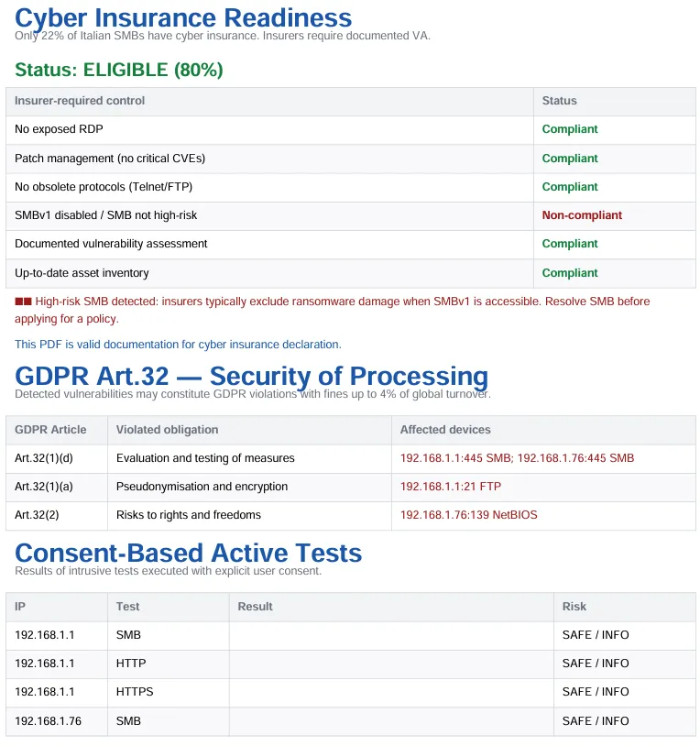Viewport: 700px width, 746px height.
Task: Click the 'High-risk SMB detected' warning text
Action: coord(332,310)
